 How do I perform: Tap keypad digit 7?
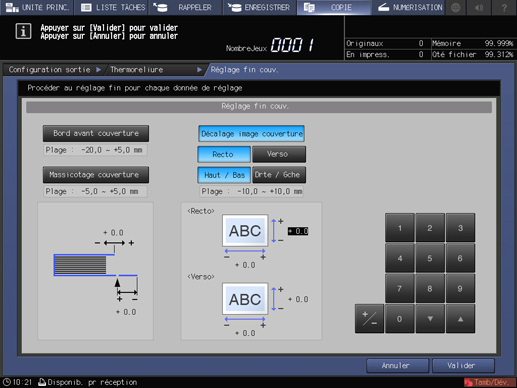click(400, 288)
